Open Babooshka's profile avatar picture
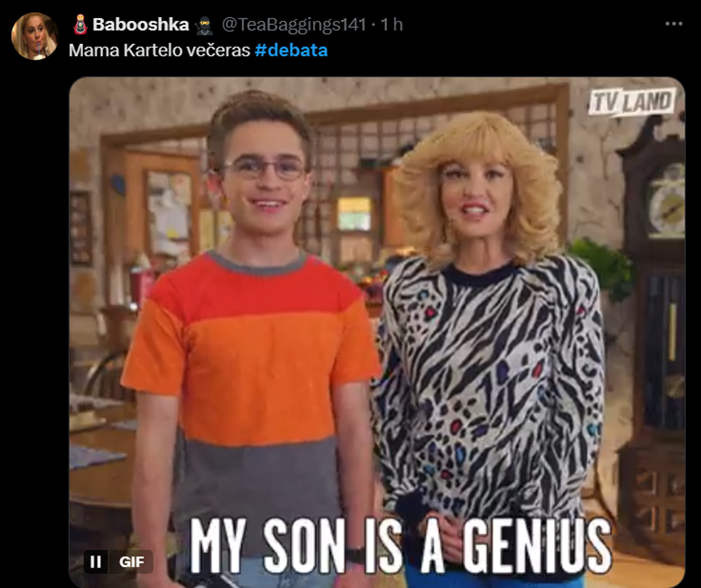The width and height of the screenshot is (701, 588). (x=35, y=36)
